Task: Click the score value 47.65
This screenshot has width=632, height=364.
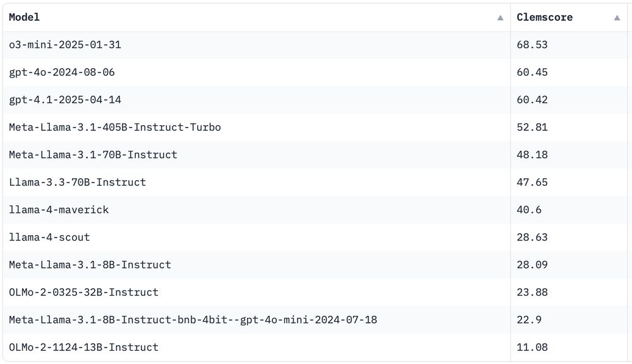Action: point(532,182)
